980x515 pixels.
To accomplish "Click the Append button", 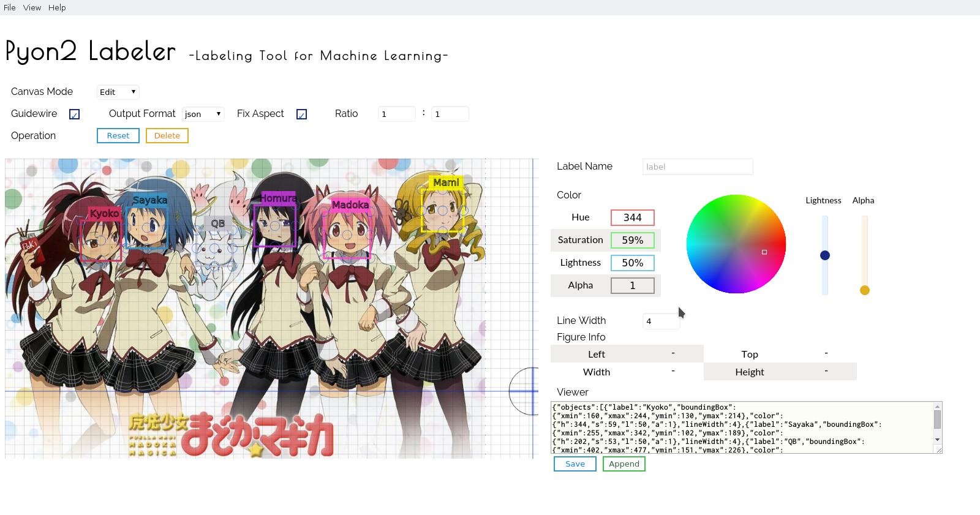I will 624,464.
